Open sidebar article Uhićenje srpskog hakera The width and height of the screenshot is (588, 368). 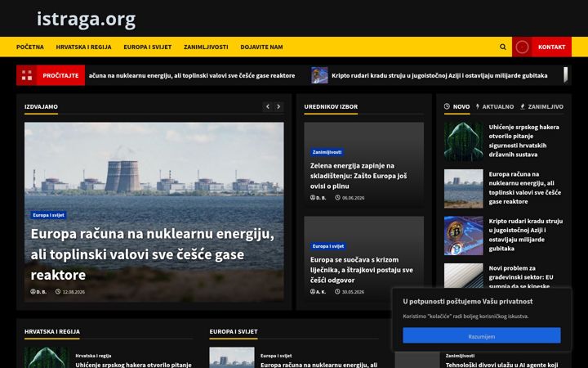tap(523, 141)
